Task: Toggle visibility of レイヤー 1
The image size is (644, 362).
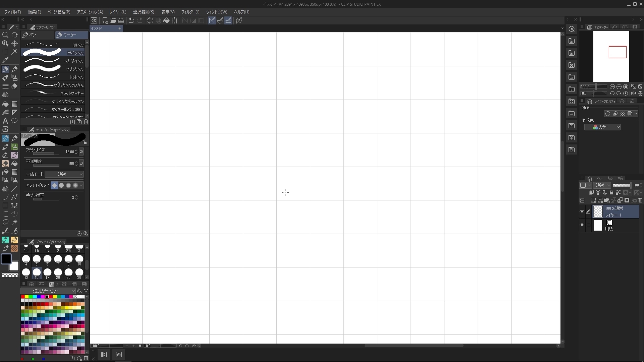Action: click(582, 212)
